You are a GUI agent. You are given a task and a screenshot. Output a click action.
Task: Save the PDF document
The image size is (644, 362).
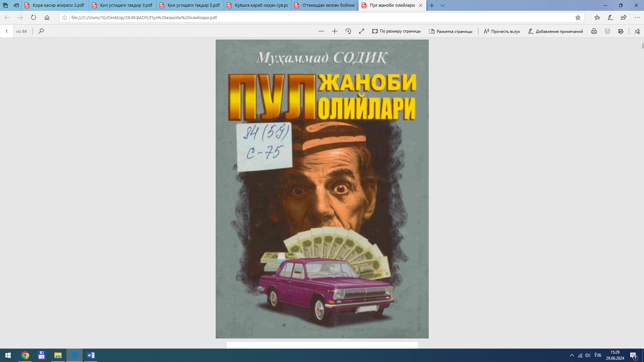pos(607,31)
